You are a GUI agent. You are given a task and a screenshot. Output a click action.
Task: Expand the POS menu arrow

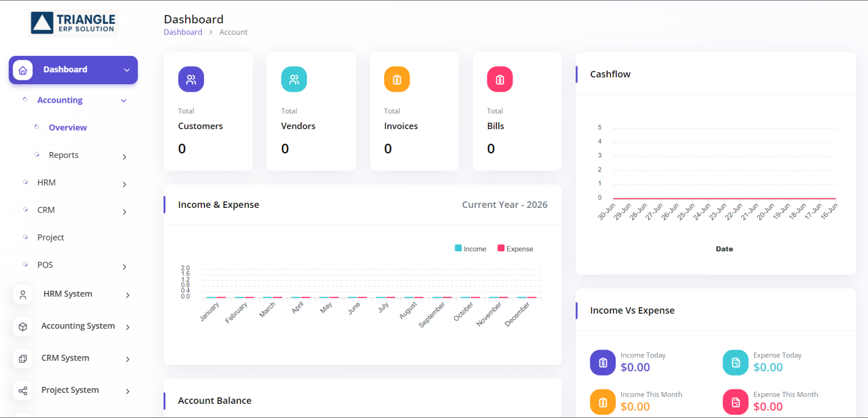[x=124, y=267]
